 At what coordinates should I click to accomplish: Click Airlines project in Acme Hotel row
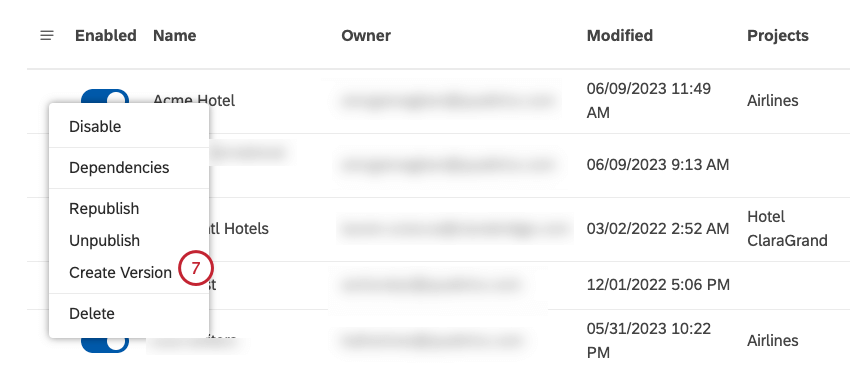pos(772,100)
